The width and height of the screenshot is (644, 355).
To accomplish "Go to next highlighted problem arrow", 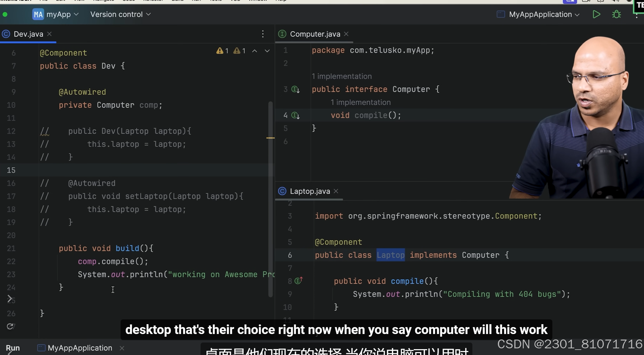I will point(267,51).
